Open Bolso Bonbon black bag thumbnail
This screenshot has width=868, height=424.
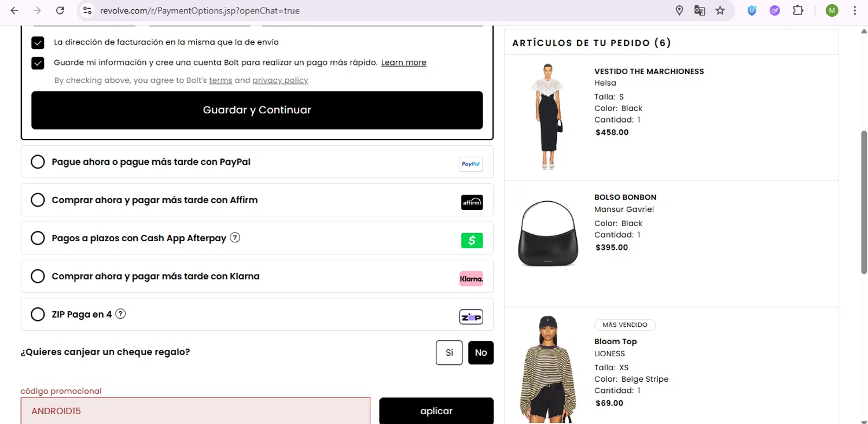point(547,233)
